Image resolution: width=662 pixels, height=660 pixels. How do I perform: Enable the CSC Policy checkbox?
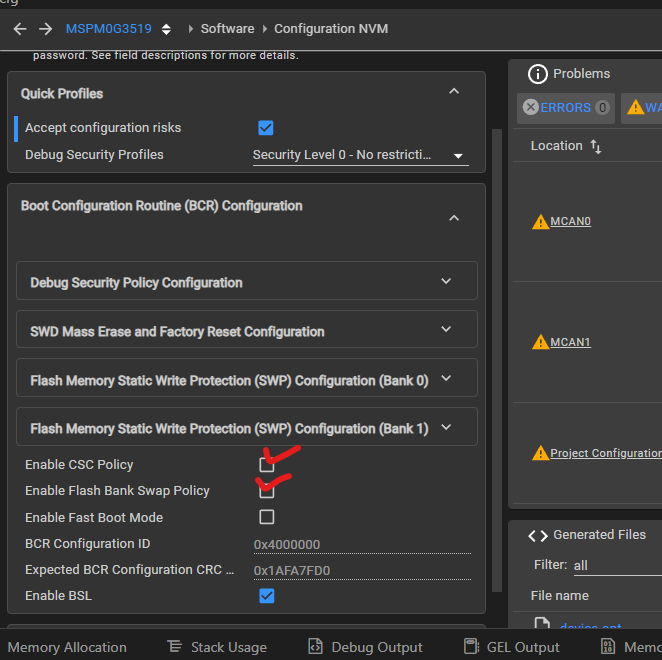(x=267, y=465)
